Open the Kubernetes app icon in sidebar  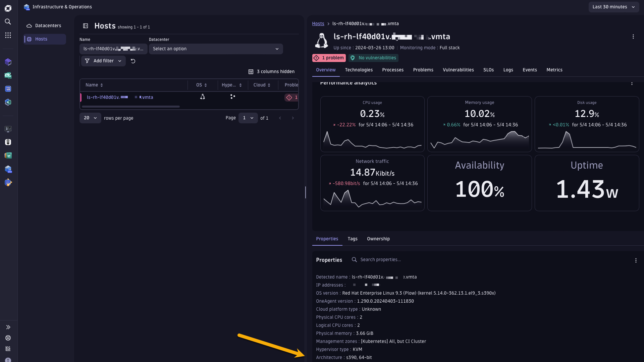tap(8, 89)
